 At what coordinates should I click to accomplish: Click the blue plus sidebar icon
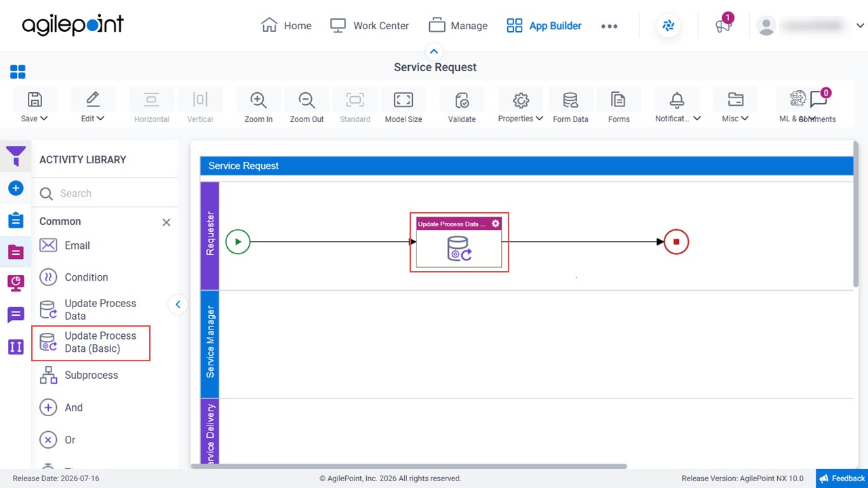(x=16, y=188)
